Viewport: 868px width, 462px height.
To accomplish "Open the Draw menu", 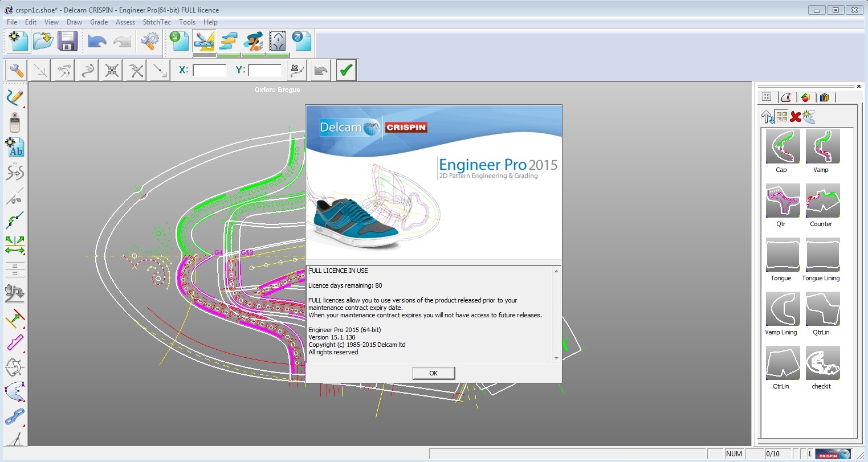I will (75, 22).
